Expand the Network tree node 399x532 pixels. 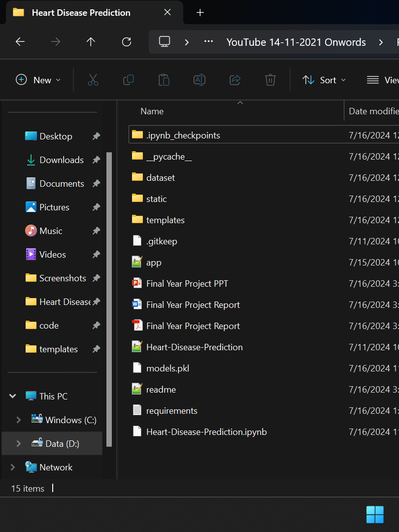12,467
